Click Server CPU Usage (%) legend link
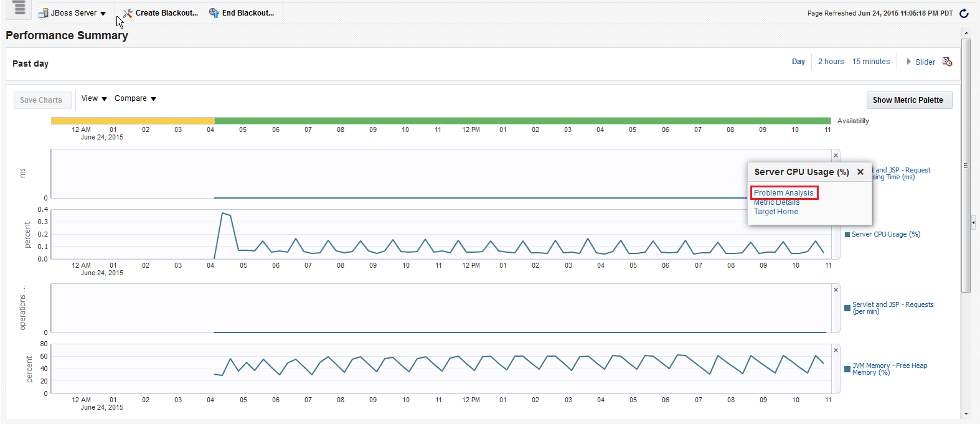980x424 pixels. click(x=885, y=234)
